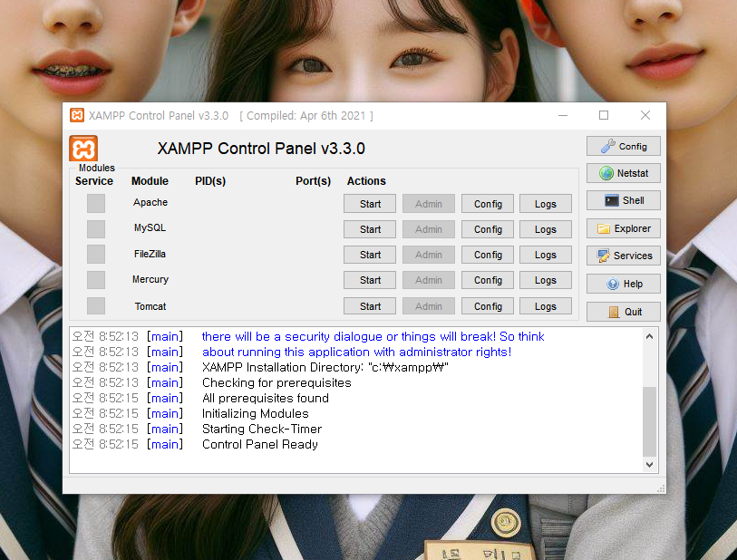Click the blue 'administrator rights' log line
This screenshot has width=737, height=560.
click(357, 352)
